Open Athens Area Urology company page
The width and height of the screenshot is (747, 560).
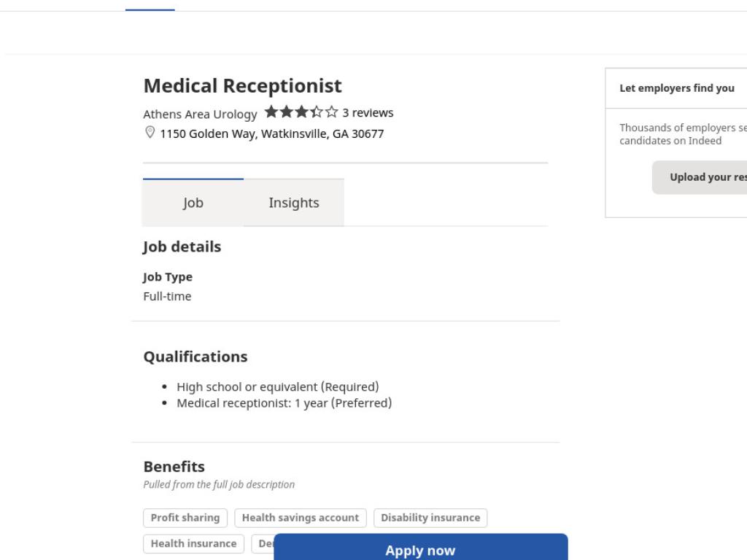200,114
